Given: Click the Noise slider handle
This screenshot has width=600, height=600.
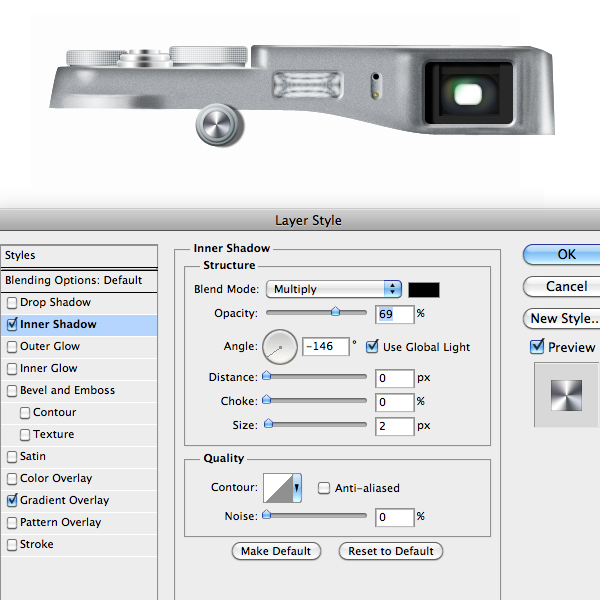Looking at the screenshot, I should [x=267, y=515].
